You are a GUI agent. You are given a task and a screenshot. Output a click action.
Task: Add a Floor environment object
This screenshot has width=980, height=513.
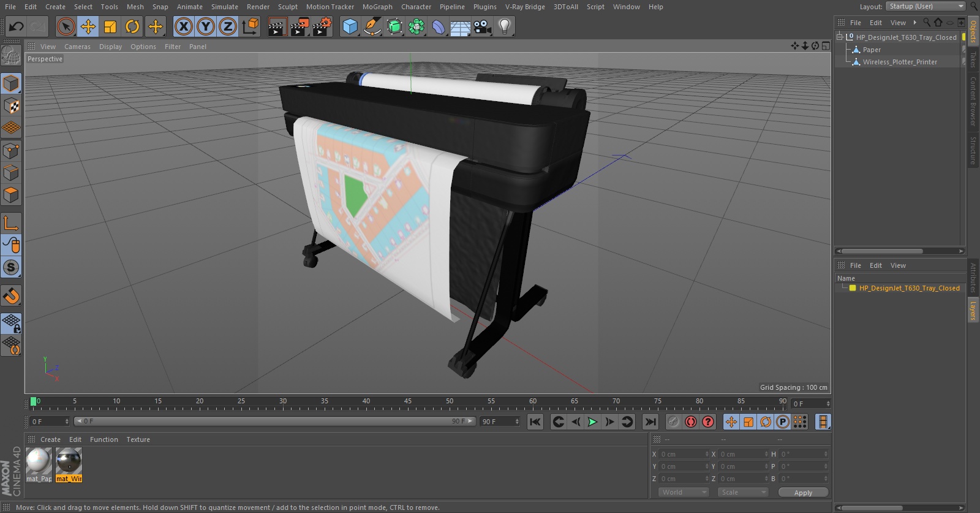tap(461, 26)
